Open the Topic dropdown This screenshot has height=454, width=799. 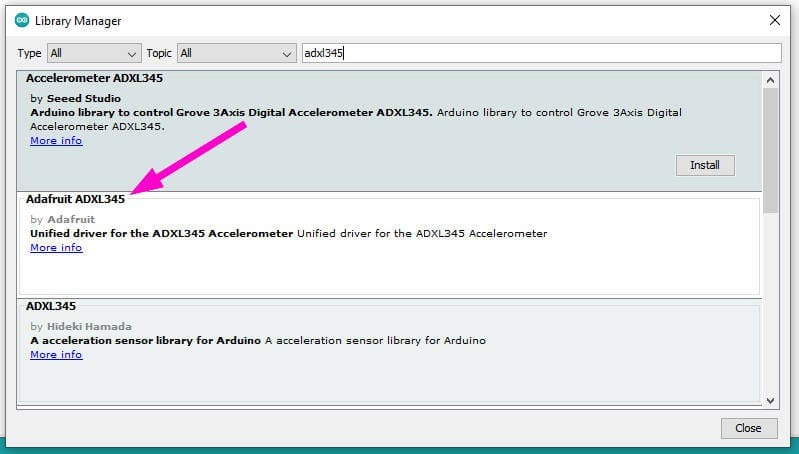pyautogui.click(x=236, y=53)
